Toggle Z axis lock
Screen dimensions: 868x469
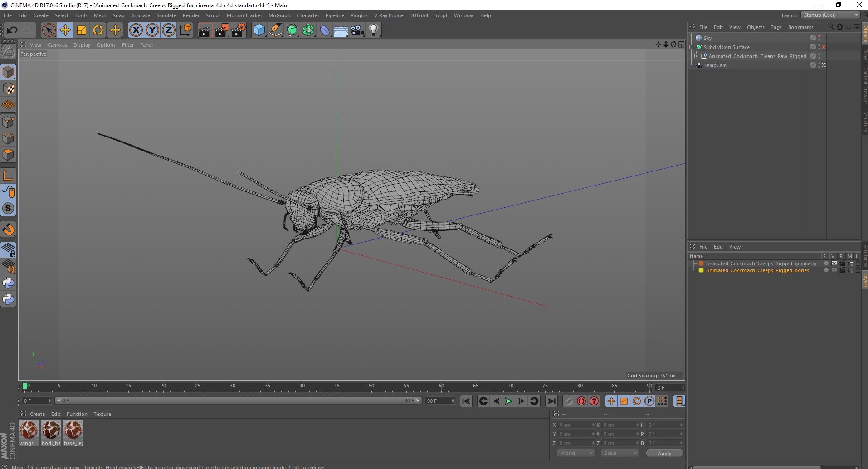tap(169, 30)
